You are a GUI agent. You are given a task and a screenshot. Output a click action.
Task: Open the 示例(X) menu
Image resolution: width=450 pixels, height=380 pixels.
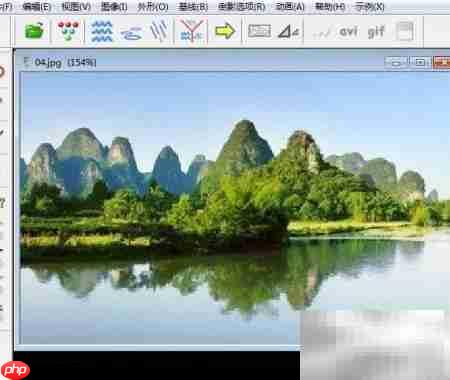click(x=369, y=7)
